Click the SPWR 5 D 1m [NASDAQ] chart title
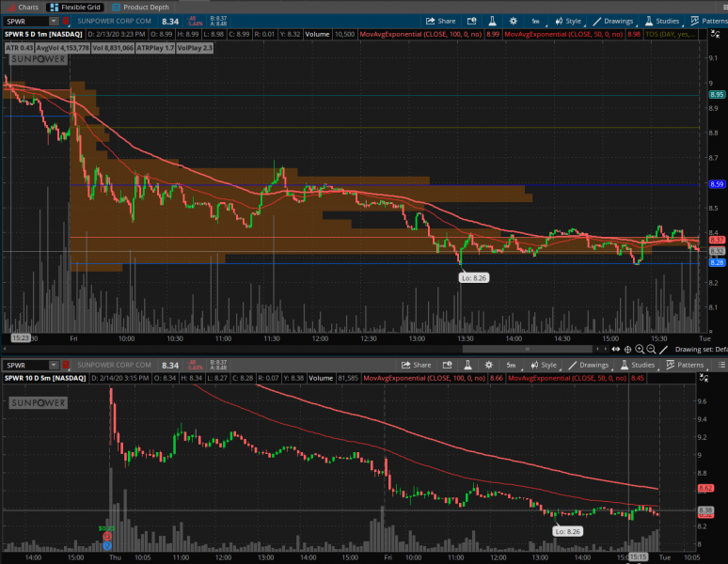Screen dimensions: 728x564 click(43, 35)
